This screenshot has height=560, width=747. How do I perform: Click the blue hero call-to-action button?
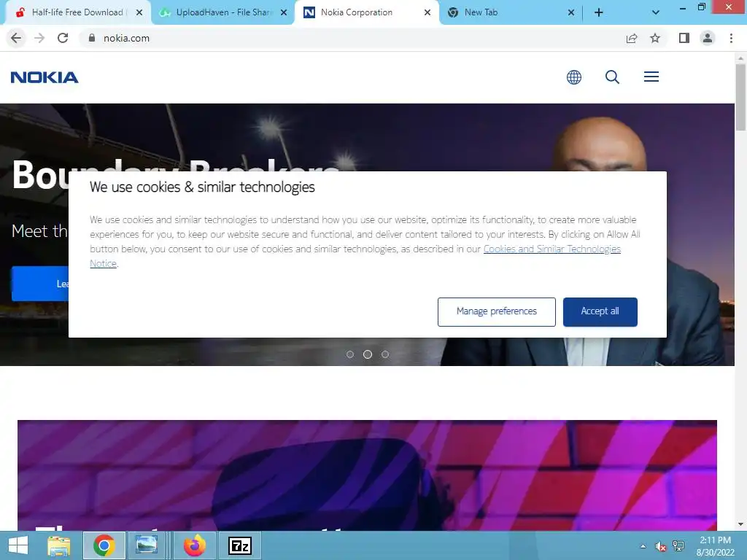(x=41, y=284)
